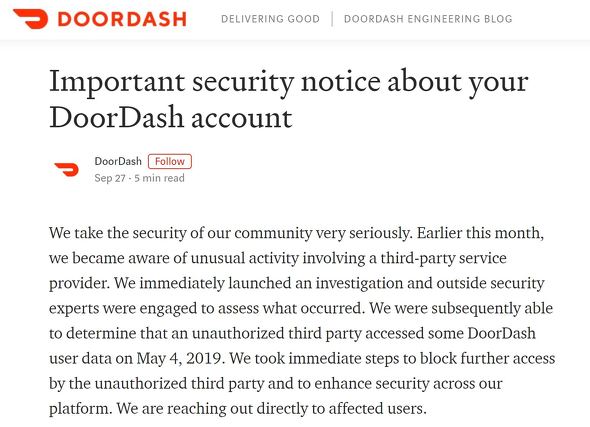Click the 'May 4, 2019' date in paragraph

(178, 359)
